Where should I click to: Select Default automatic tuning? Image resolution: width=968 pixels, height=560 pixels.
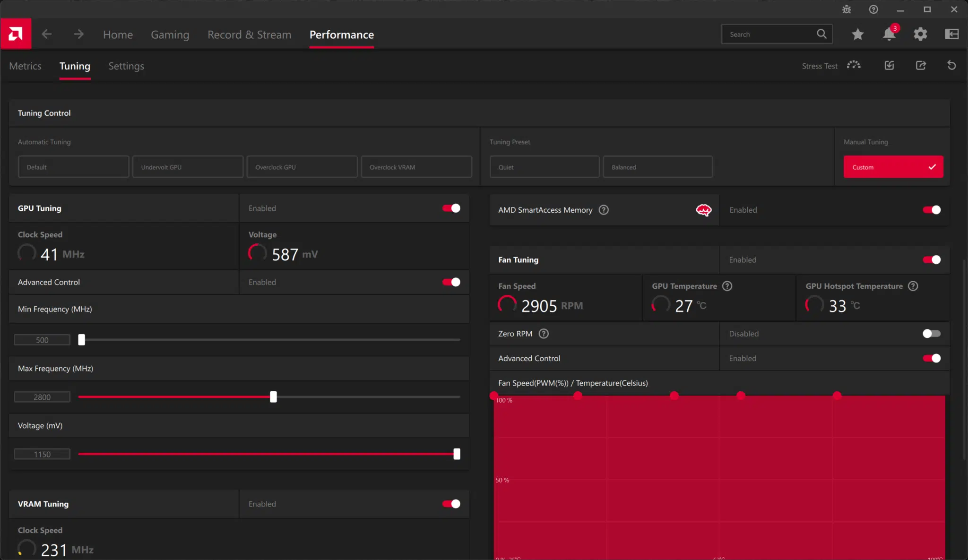tap(73, 167)
